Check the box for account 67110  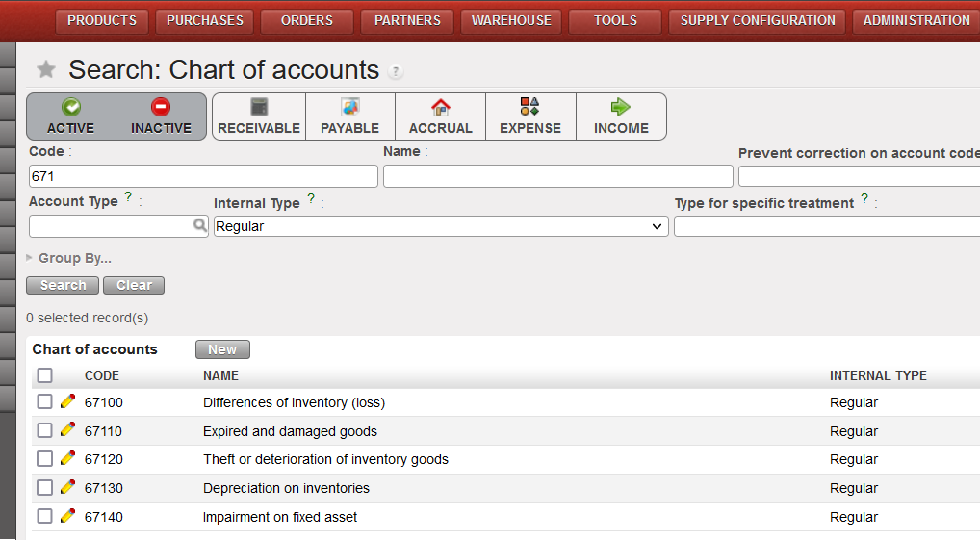[44, 430]
